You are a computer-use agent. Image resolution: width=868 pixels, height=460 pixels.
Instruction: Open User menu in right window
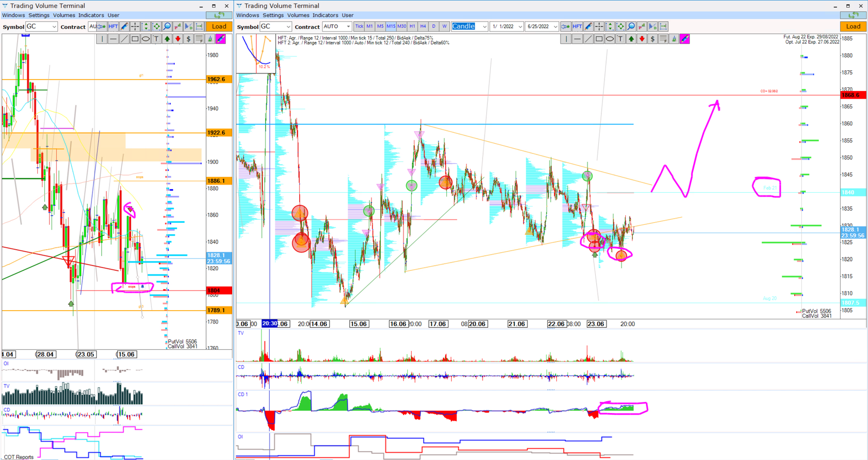click(348, 15)
